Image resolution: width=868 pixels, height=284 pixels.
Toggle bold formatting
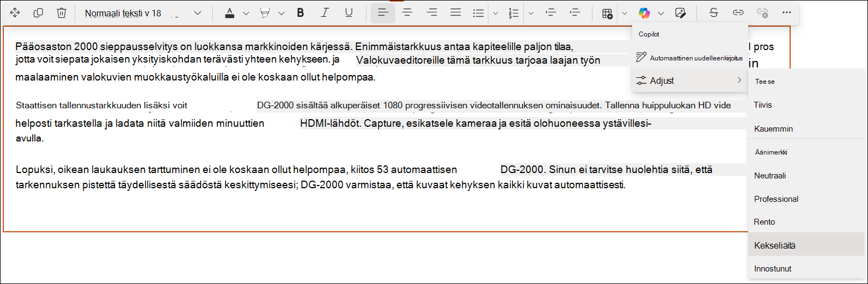[x=301, y=13]
